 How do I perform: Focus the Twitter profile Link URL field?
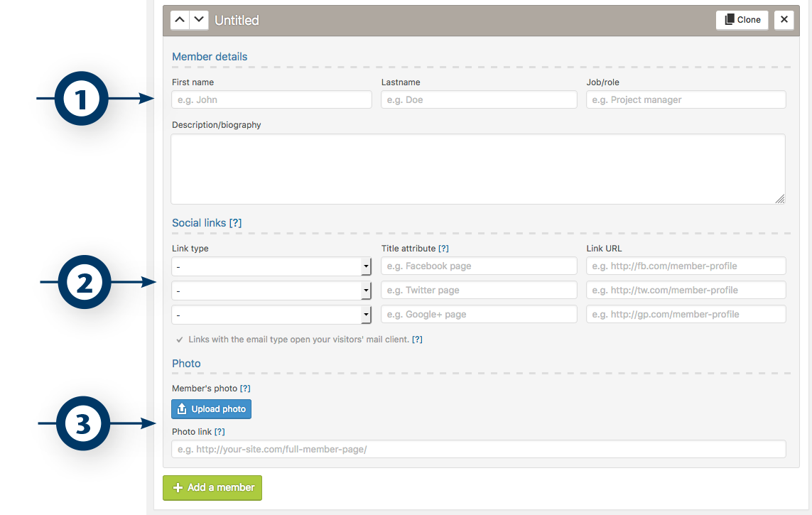[686, 291]
